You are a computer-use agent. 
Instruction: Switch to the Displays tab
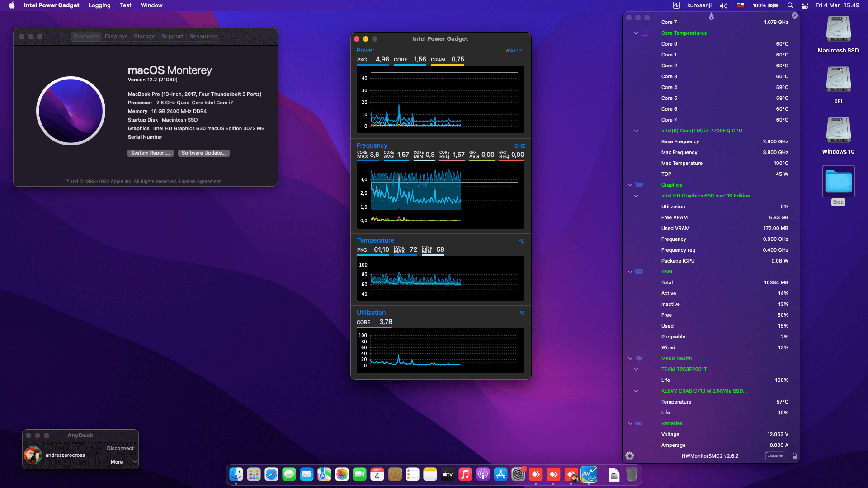(x=116, y=36)
